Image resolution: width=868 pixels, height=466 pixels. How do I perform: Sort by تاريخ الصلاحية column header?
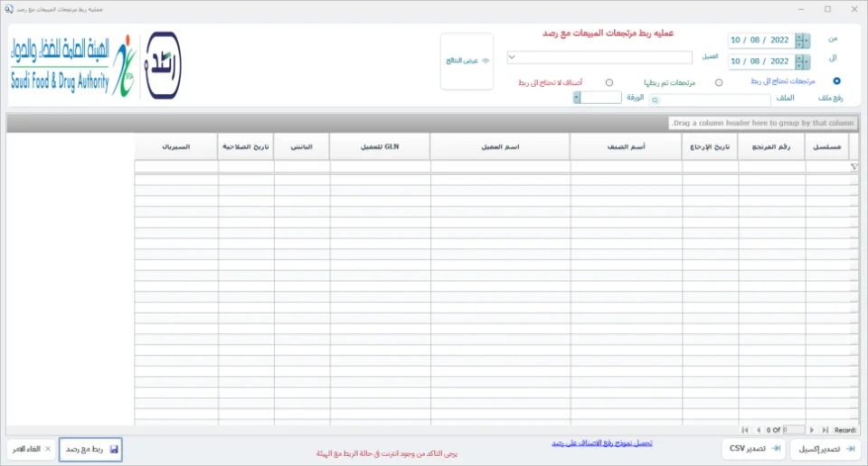[245, 147]
